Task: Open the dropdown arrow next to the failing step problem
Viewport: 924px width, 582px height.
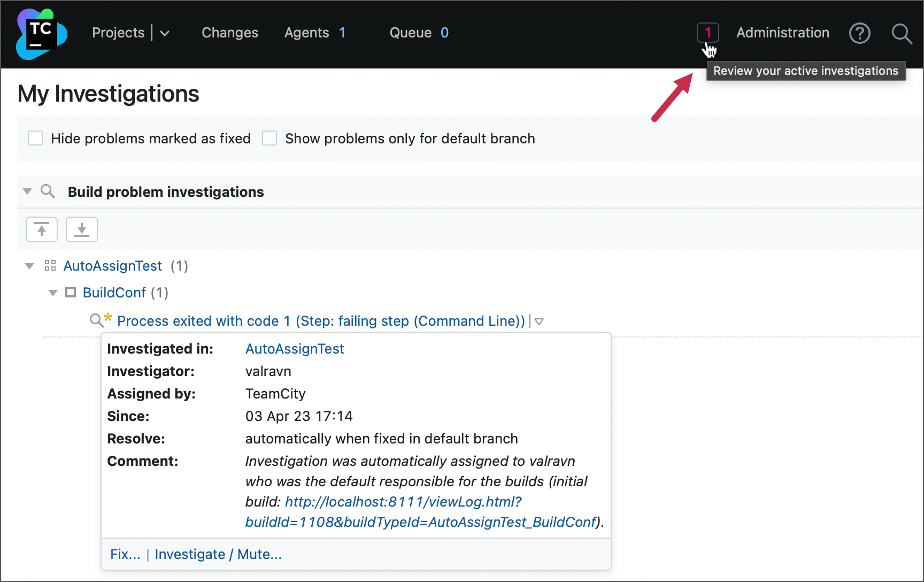Action: point(540,321)
